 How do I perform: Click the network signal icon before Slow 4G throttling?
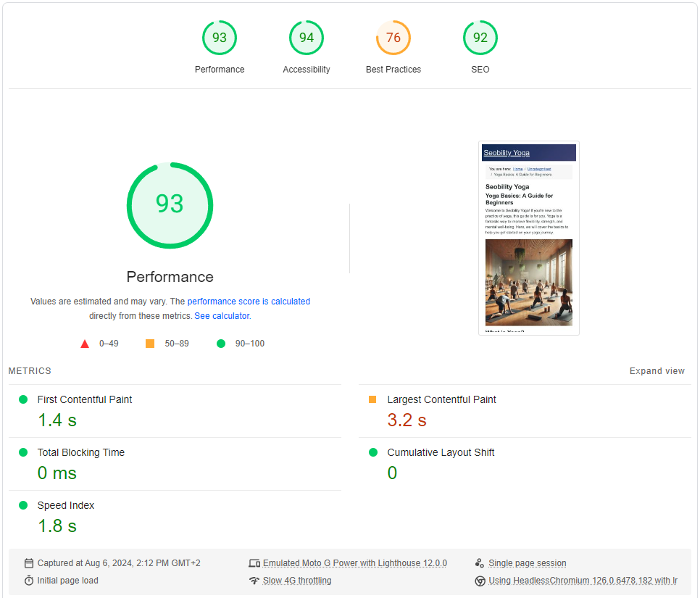click(x=254, y=580)
